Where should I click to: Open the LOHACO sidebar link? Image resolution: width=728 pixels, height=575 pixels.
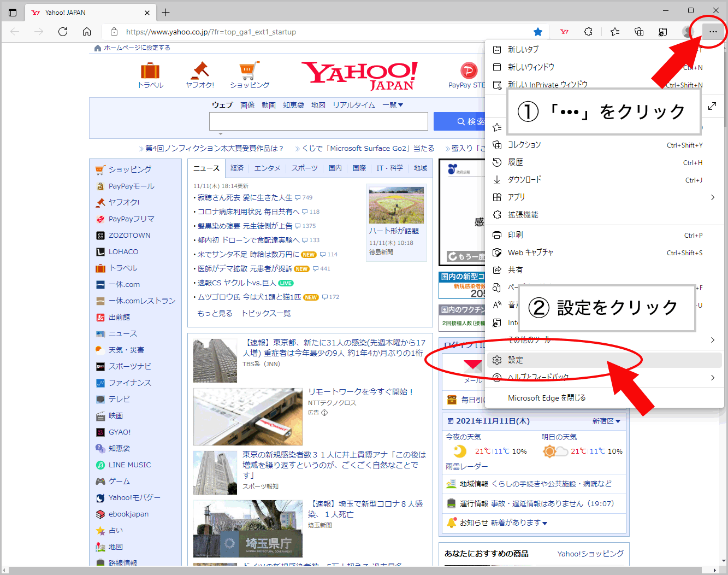[123, 252]
